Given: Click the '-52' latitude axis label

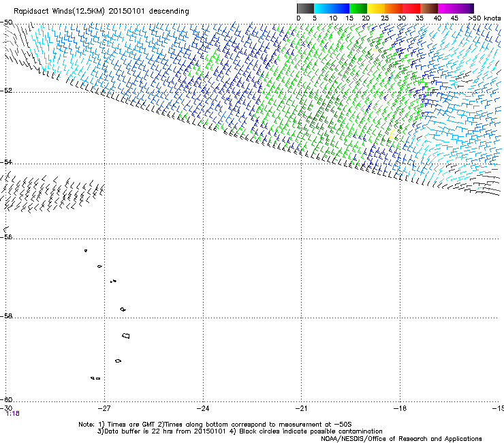Looking at the screenshot, I should tap(6, 91).
